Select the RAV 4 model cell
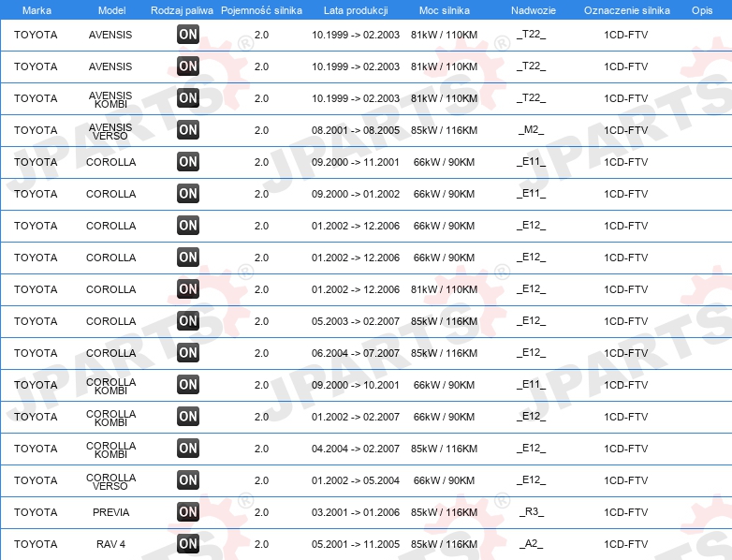Viewport: 732px width, 560px height. 110,544
